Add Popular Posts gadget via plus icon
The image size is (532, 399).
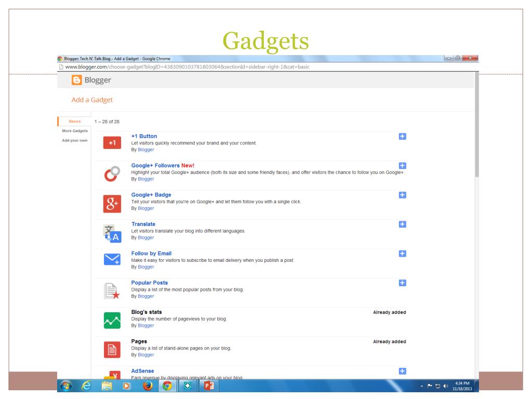tap(403, 283)
